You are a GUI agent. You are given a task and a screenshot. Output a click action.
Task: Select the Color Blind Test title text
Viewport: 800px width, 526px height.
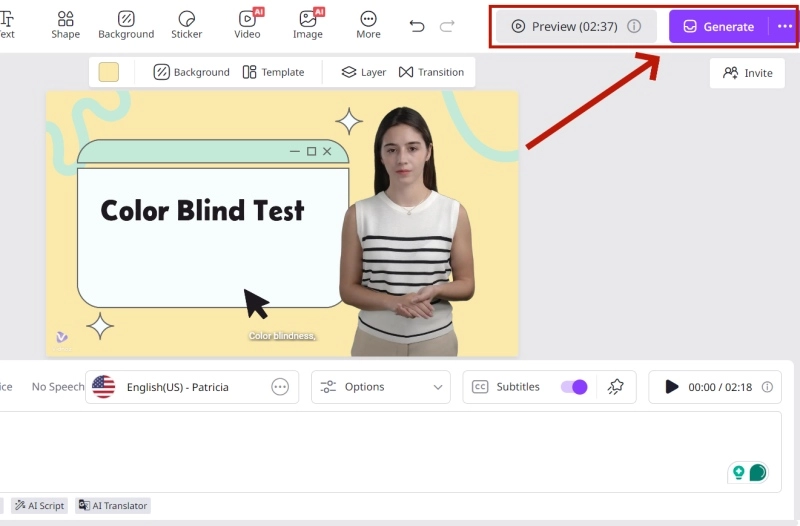[203, 210]
